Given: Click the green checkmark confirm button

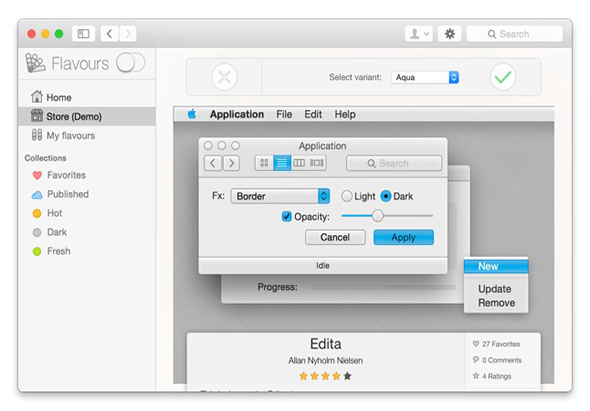Looking at the screenshot, I should [503, 77].
